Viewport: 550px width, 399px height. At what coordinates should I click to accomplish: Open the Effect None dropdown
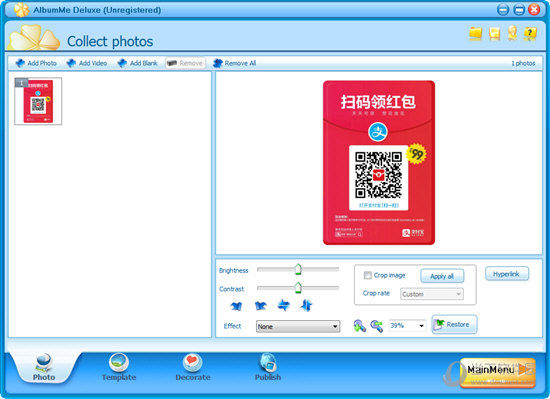pos(298,326)
